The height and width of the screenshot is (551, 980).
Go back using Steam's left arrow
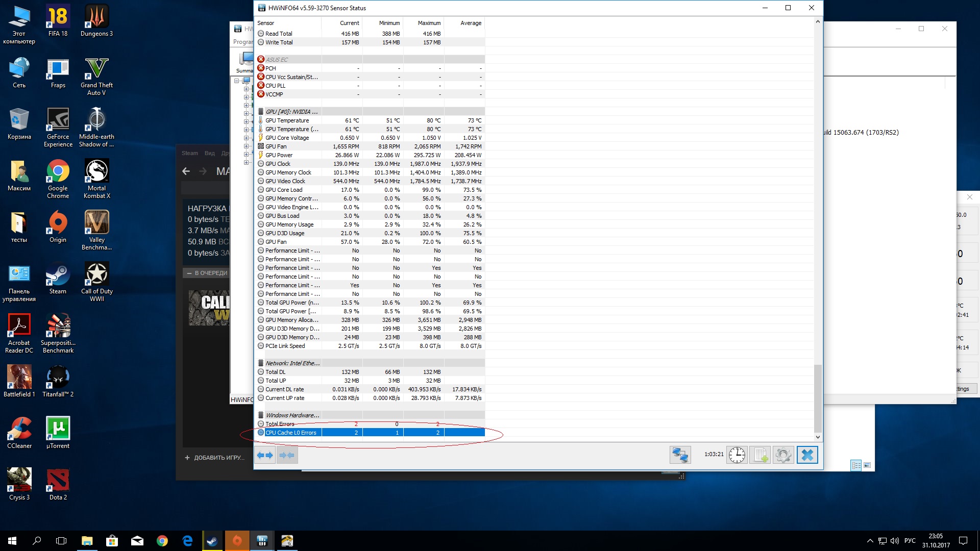tap(186, 171)
